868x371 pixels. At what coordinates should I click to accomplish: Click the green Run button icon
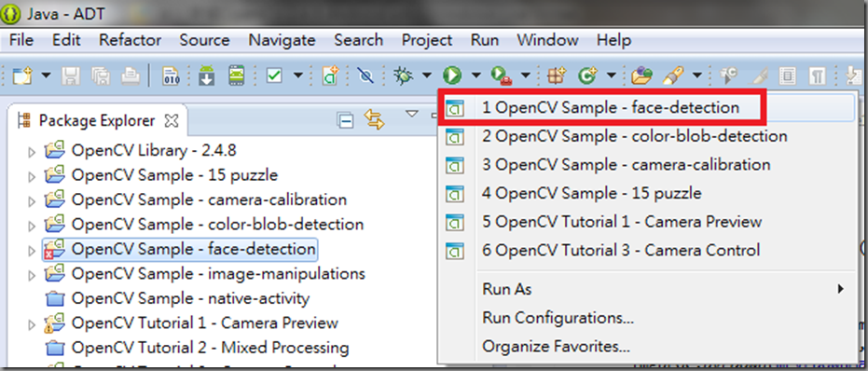[x=452, y=76]
